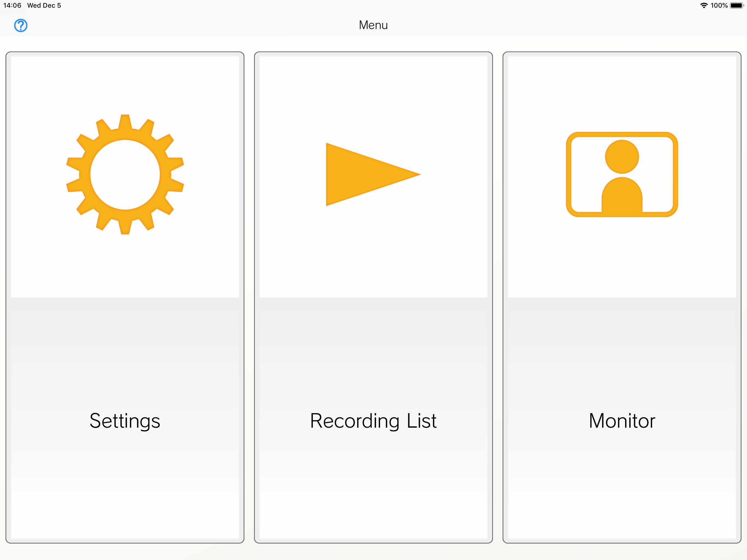Tap the white center hole of the gear

coord(125,175)
